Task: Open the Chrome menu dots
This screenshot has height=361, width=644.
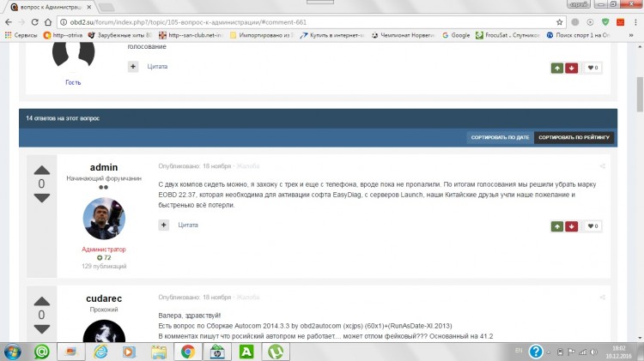Action: click(x=635, y=22)
